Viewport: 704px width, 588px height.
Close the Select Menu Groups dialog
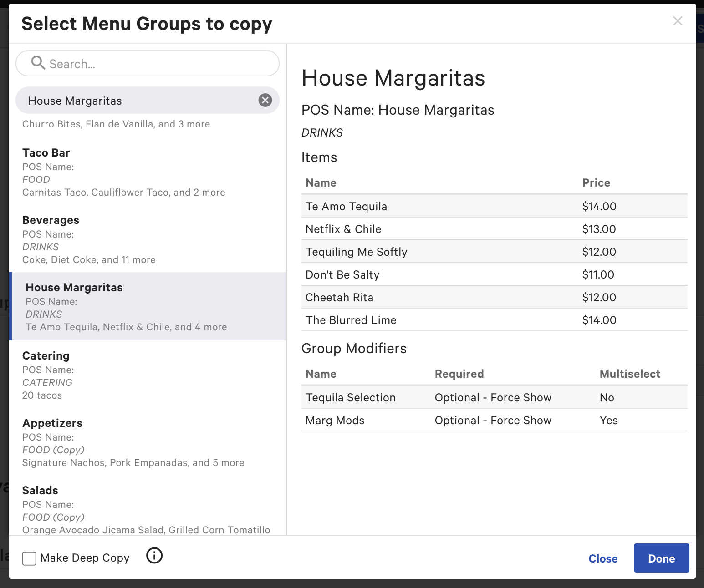678,21
